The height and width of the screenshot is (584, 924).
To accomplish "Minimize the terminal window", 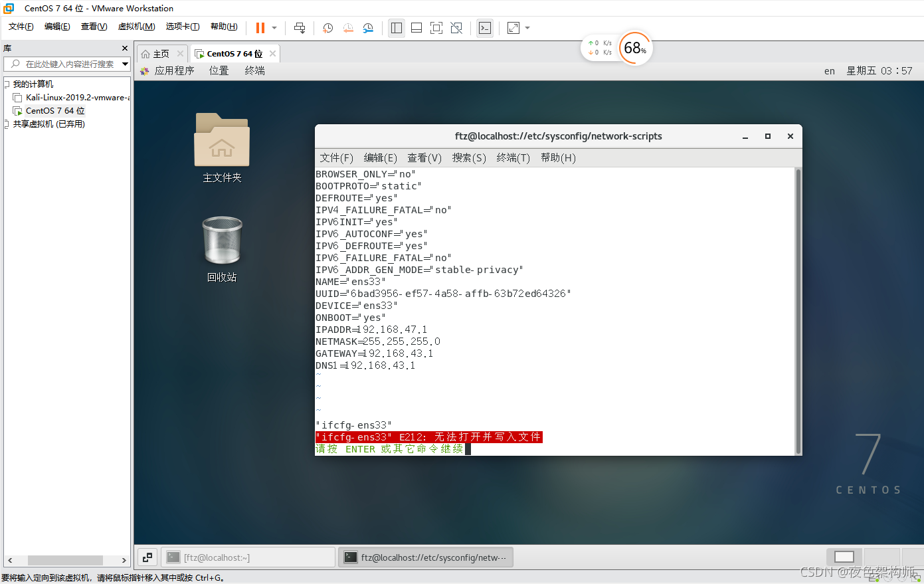I will (x=745, y=136).
